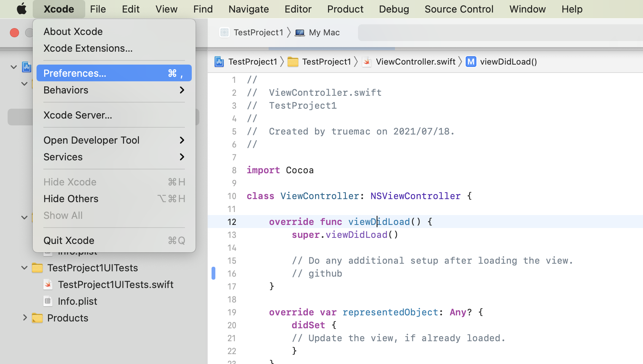This screenshot has width=643, height=364.
Task: Open the Help menu
Action: point(572,9)
